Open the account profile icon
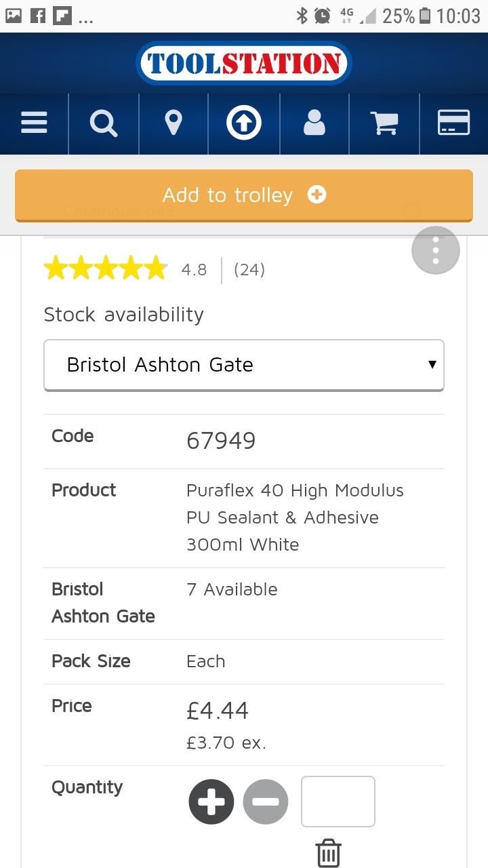 pos(314,123)
